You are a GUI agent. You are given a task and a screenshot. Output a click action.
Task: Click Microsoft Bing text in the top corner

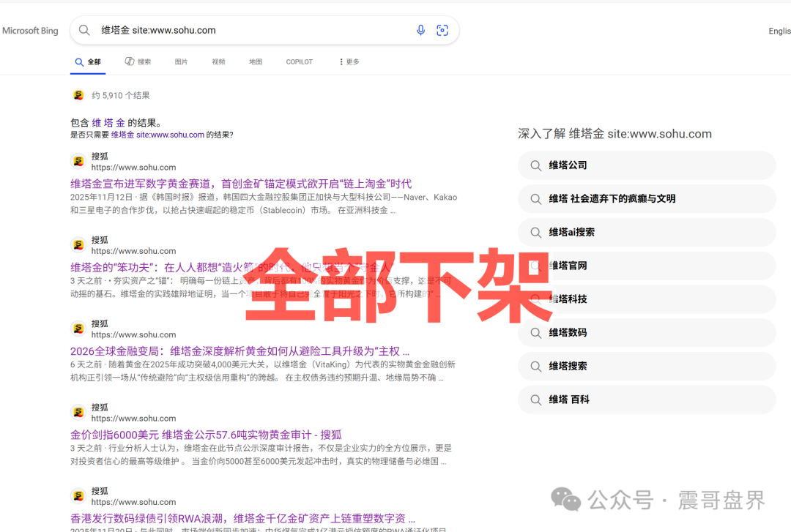pyautogui.click(x=30, y=30)
